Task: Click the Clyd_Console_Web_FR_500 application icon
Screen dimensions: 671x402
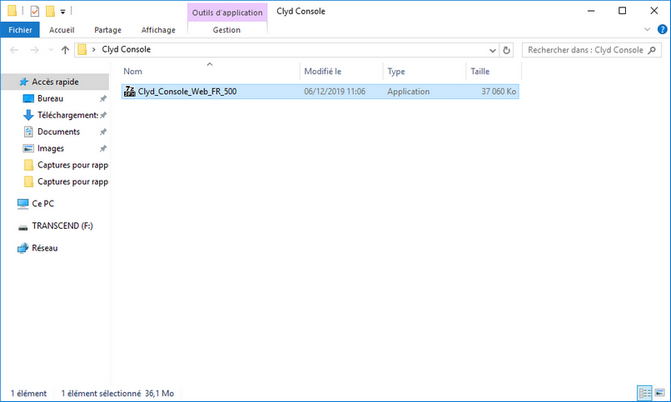Action: coord(130,91)
